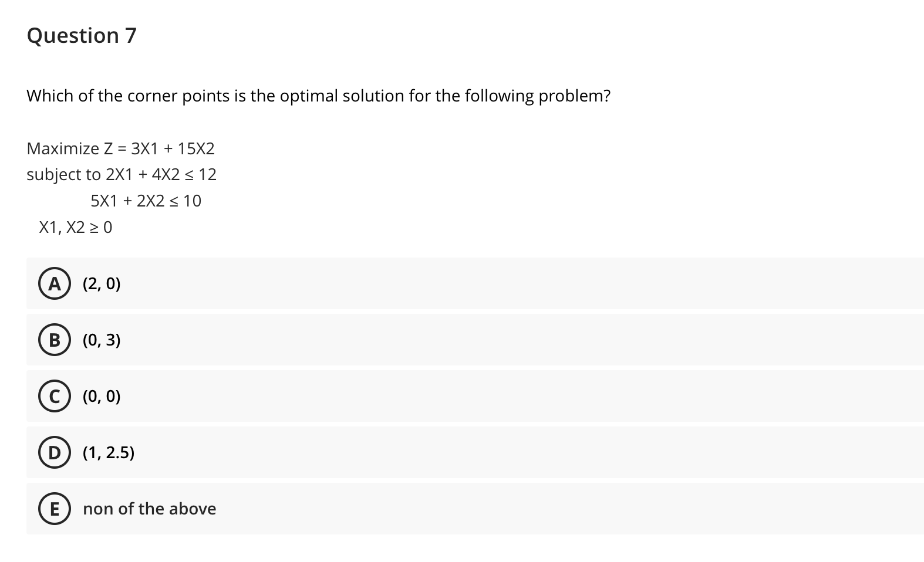Select the circular A option marker
Image resolution: width=924 pixels, height=562 pixels.
(x=53, y=284)
